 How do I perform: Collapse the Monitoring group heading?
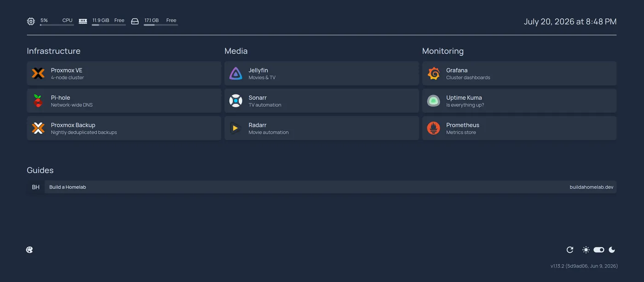tap(443, 51)
